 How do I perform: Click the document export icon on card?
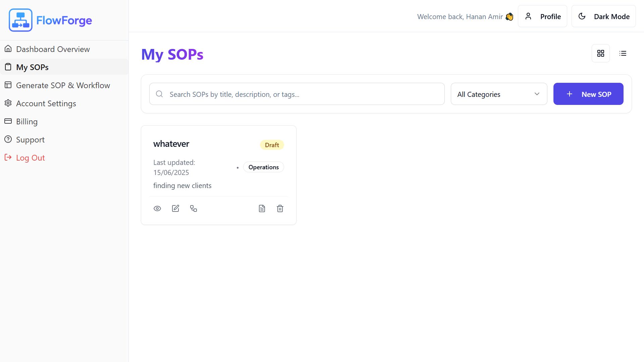point(262,208)
